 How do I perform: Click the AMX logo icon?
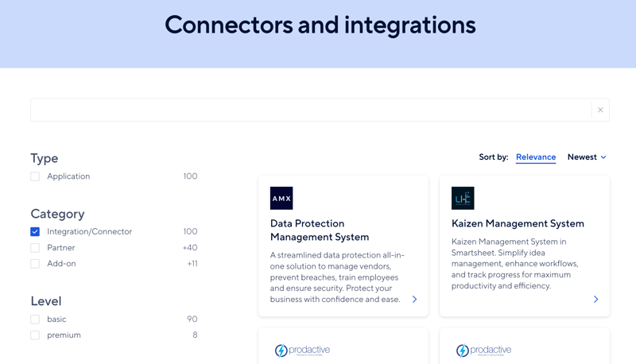(x=281, y=198)
